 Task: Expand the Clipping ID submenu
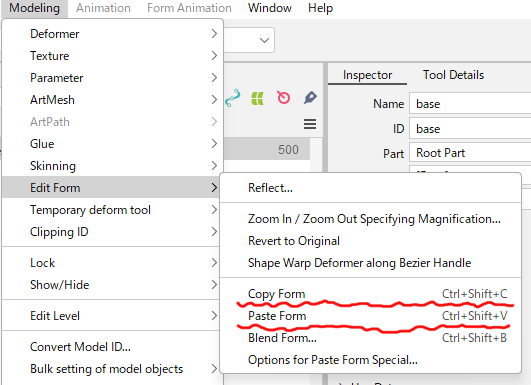(x=112, y=232)
